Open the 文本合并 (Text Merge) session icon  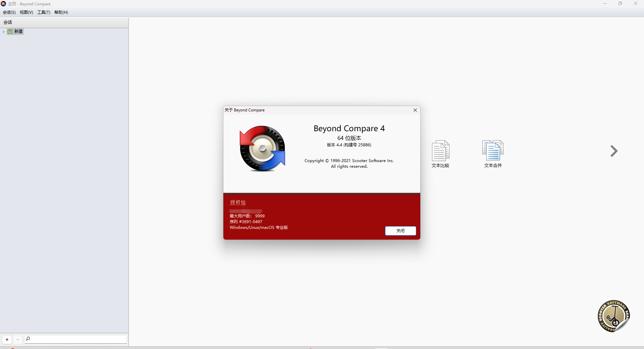493,151
